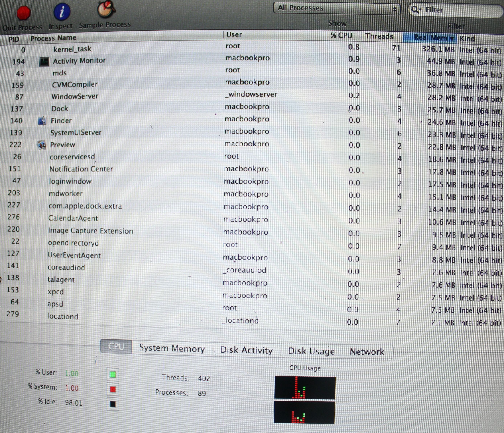Sort by the Kind column header
This screenshot has height=433, width=504.
(467, 39)
